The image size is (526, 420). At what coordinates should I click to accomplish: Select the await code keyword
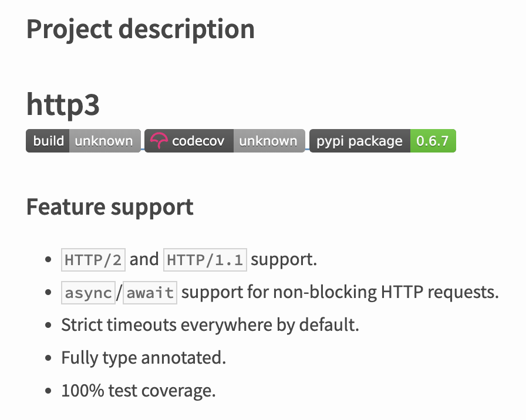(x=150, y=292)
